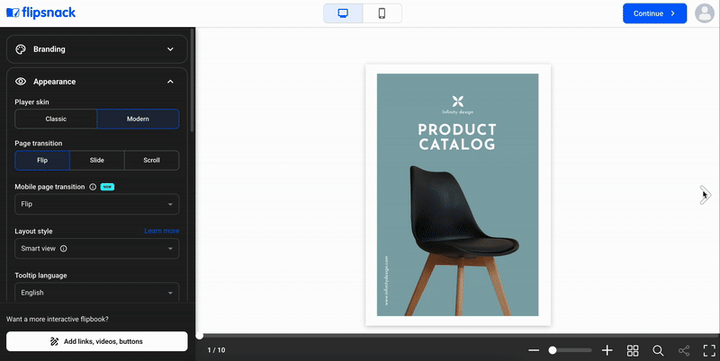
Task: Switch to mobile preview mode
Action: [382, 13]
